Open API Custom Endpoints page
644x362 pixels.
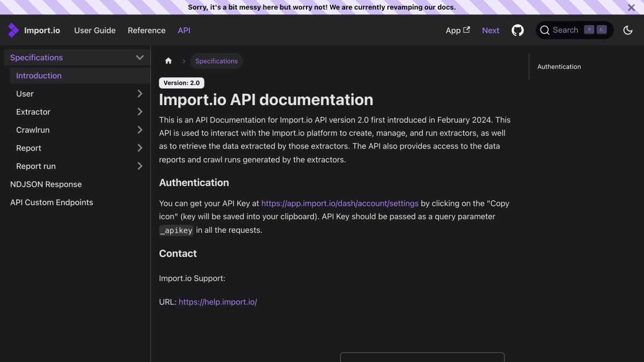52,203
